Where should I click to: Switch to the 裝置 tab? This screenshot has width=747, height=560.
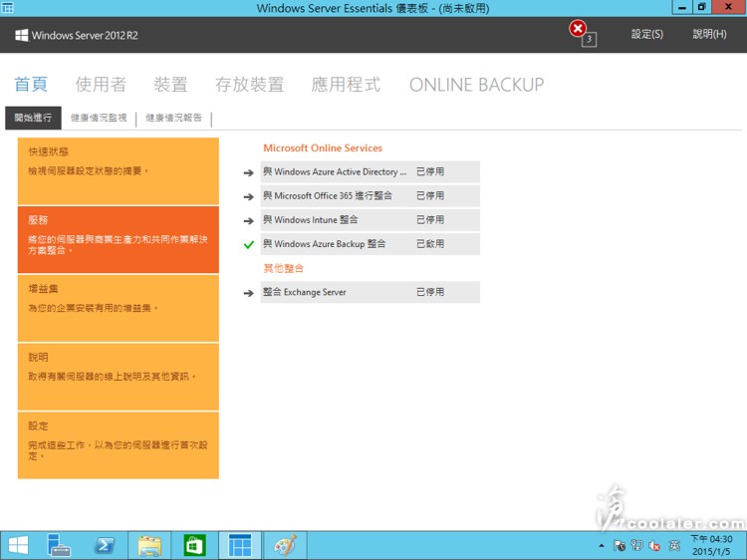coord(170,84)
